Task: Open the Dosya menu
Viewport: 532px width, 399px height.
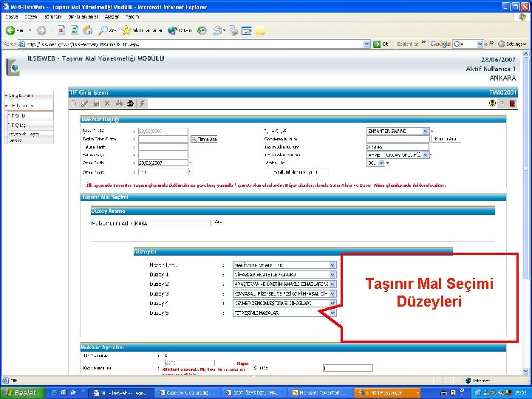Action: [12, 16]
